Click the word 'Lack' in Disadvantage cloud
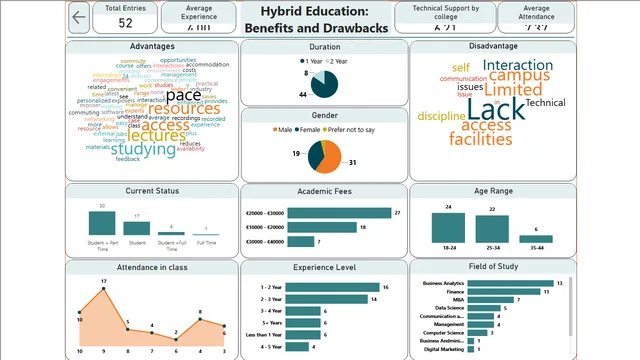Screen dimensions: 640x360 (x=496, y=109)
